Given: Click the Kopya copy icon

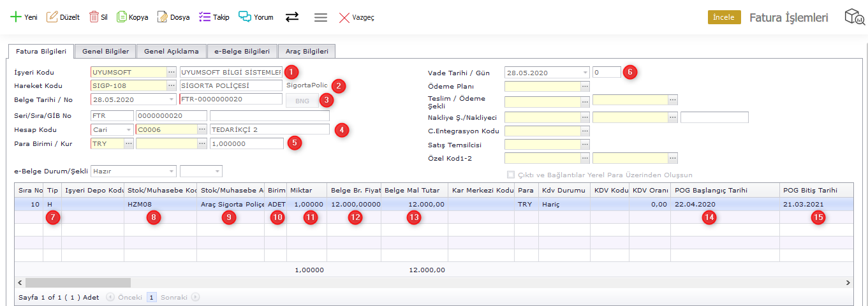Looking at the screenshot, I should [x=121, y=17].
